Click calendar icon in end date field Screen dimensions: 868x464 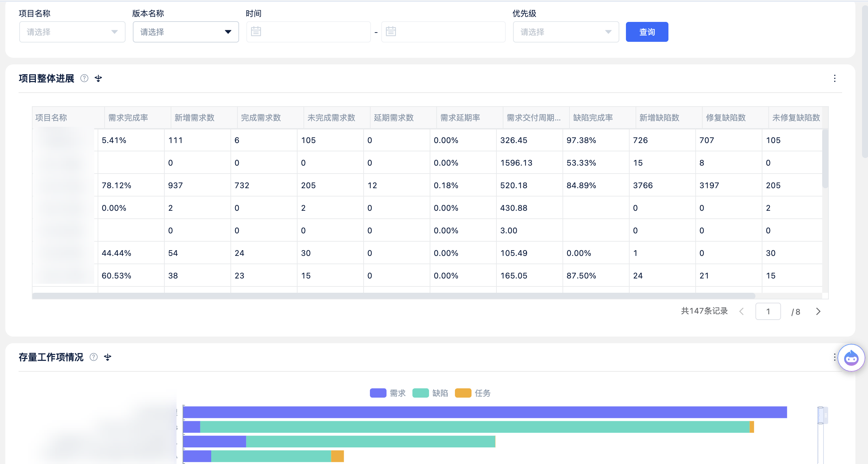pyautogui.click(x=391, y=32)
